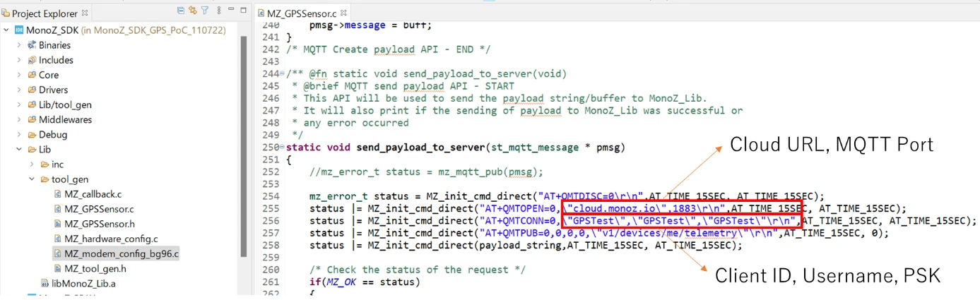Click the MZ_hardware_config.c file icon

(58, 239)
